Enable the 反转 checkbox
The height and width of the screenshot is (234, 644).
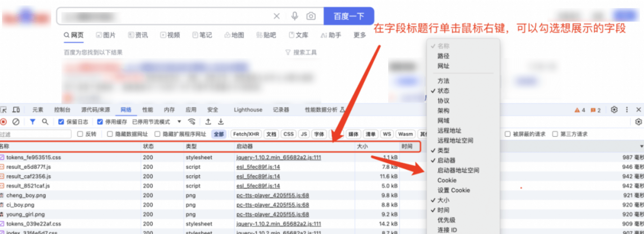[x=80, y=134]
